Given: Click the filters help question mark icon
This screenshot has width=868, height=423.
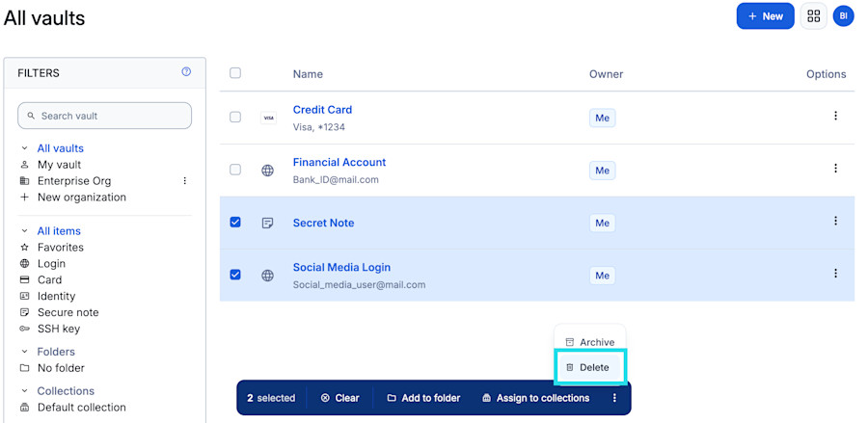Looking at the screenshot, I should coord(186,71).
